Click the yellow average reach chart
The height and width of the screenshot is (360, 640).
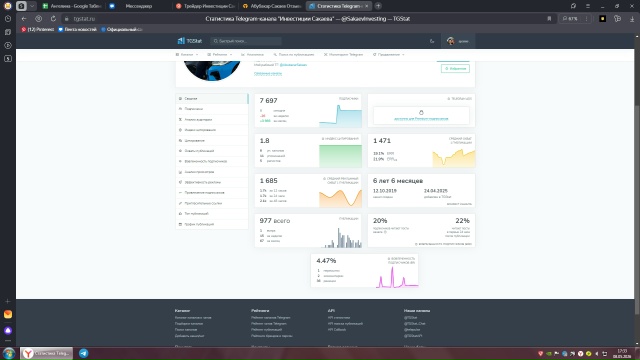pos(453,158)
